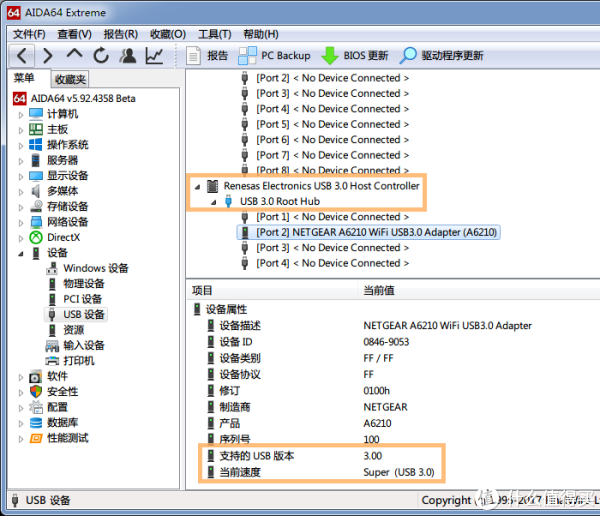Click the 数据库 database icon

36,423
